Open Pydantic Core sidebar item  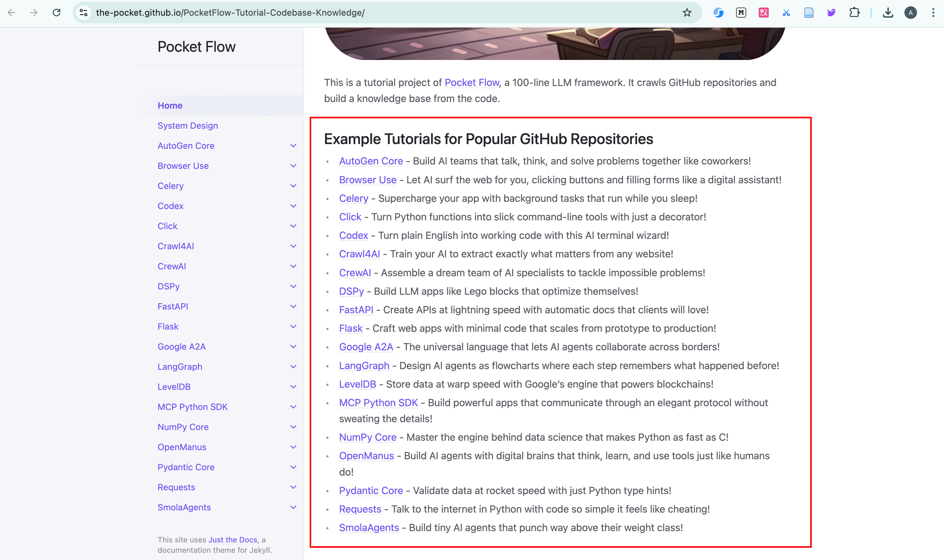[186, 467]
